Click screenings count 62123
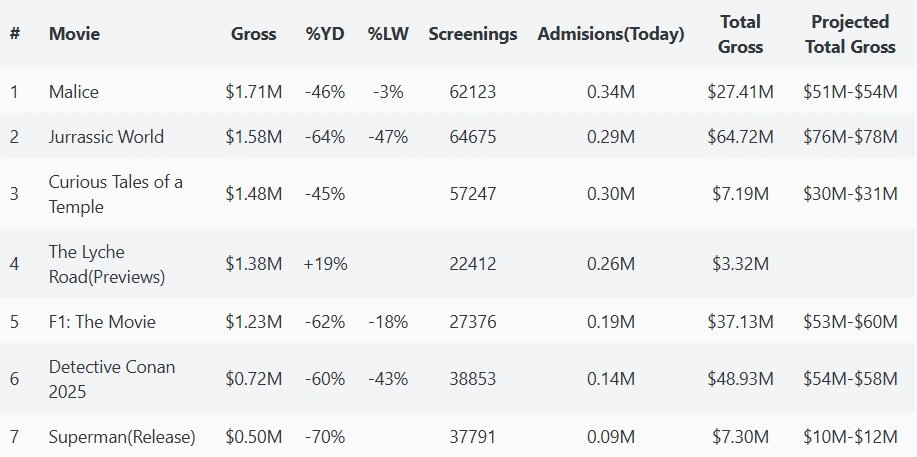 (x=473, y=92)
